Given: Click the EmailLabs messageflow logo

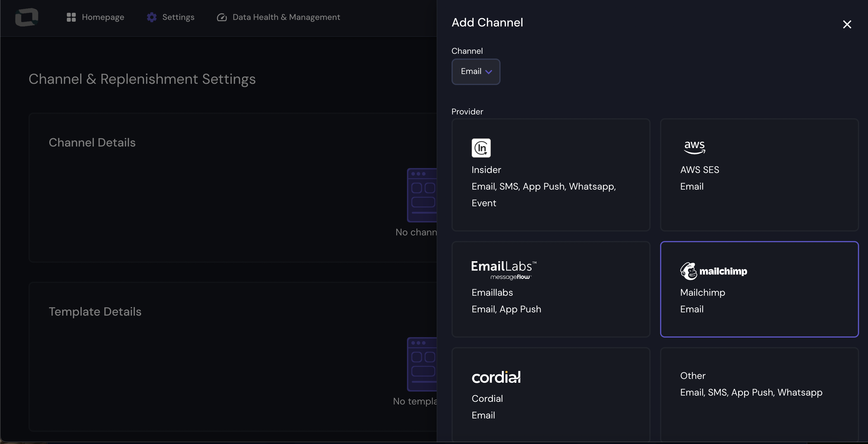Looking at the screenshot, I should pyautogui.click(x=504, y=270).
